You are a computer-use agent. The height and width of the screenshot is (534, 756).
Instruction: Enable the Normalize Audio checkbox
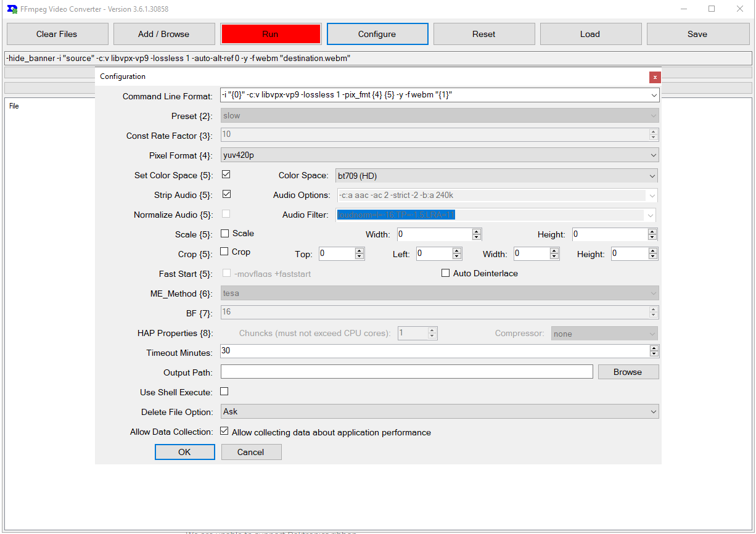[x=226, y=213]
